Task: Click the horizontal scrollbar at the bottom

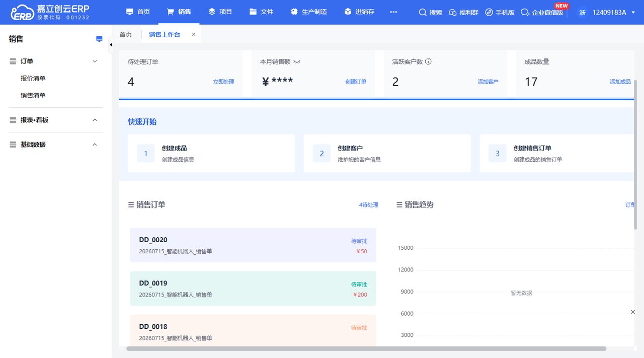Action: point(366,348)
